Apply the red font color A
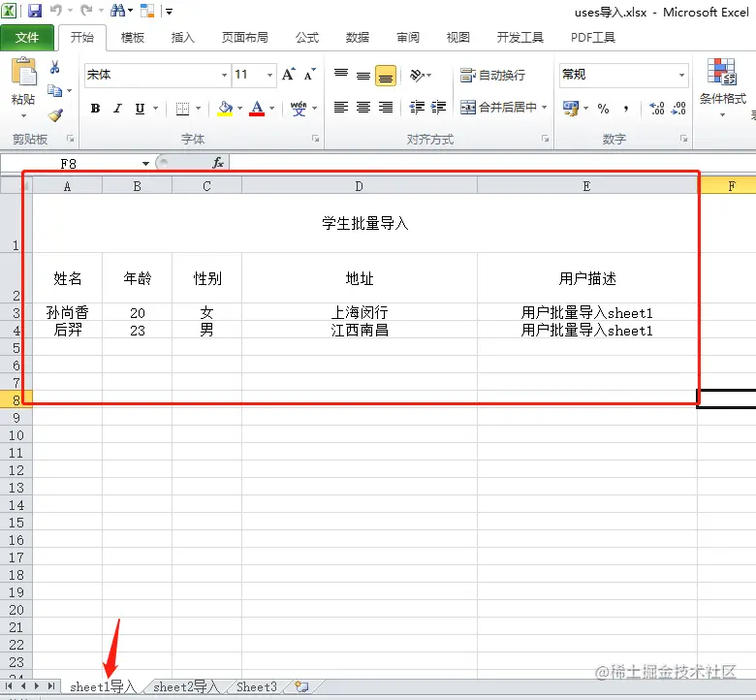This screenshot has height=700, width=756. [x=257, y=109]
